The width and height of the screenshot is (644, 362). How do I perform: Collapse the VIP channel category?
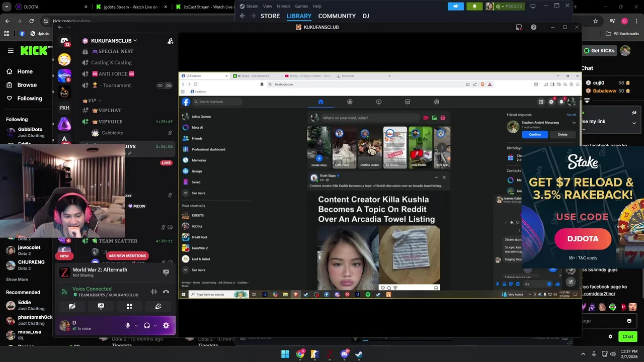pyautogui.click(x=92, y=101)
